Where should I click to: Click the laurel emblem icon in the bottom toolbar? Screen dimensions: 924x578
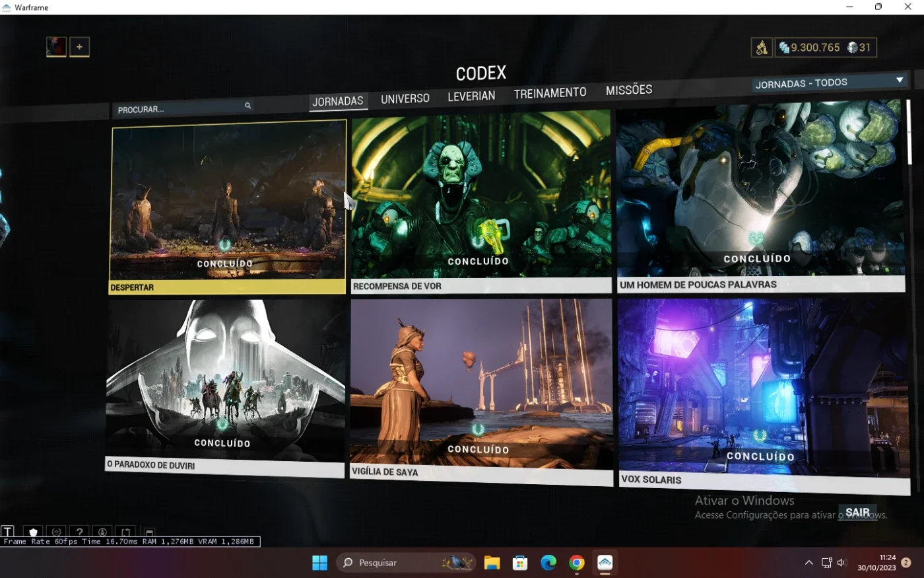coord(56,531)
